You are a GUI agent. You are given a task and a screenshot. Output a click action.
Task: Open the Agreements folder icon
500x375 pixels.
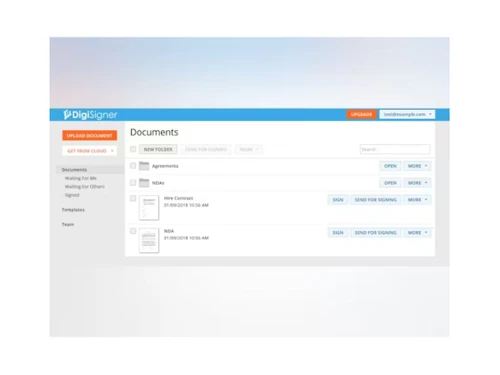[144, 166]
